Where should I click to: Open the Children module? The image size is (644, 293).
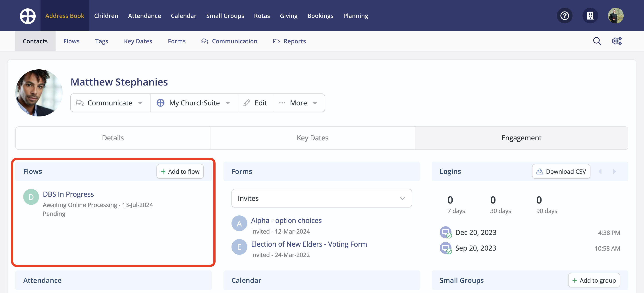coord(106,16)
